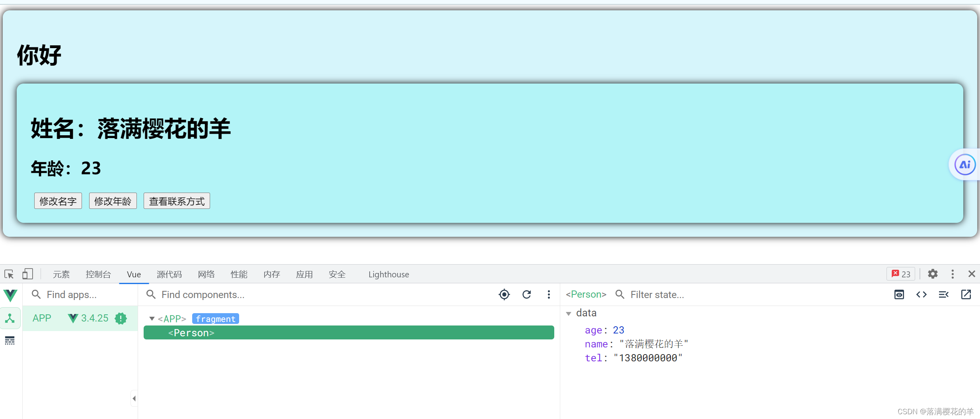This screenshot has height=419, width=980.
Task: Collapse the <APP> tree node arrow
Action: 152,319
